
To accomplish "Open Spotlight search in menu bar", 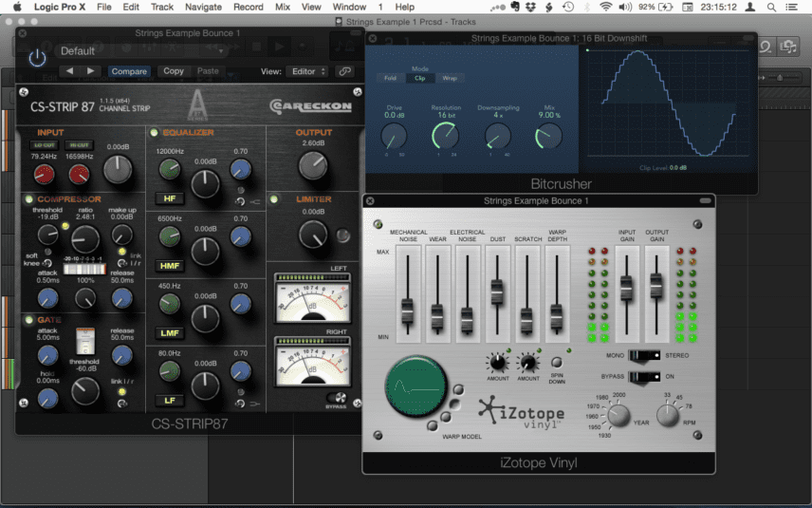I will click(x=771, y=8).
